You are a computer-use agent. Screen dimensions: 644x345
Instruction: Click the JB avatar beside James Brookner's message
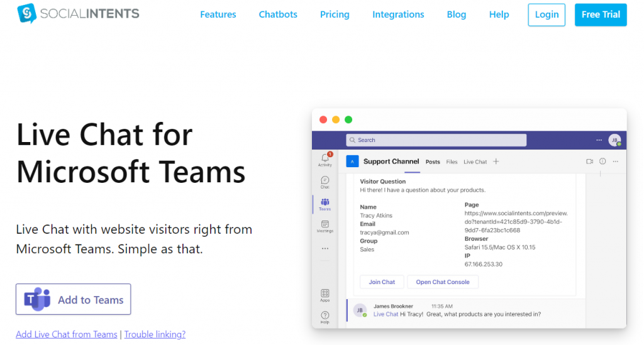[x=360, y=310]
